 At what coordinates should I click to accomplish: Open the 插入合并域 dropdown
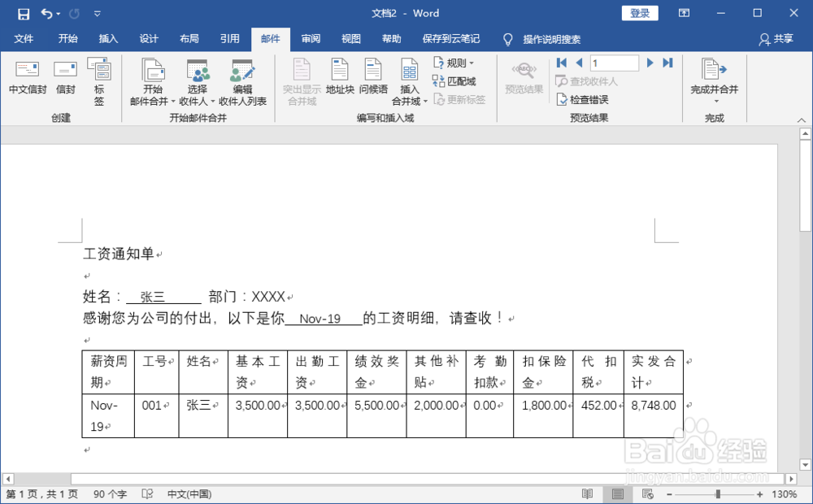[x=410, y=81]
